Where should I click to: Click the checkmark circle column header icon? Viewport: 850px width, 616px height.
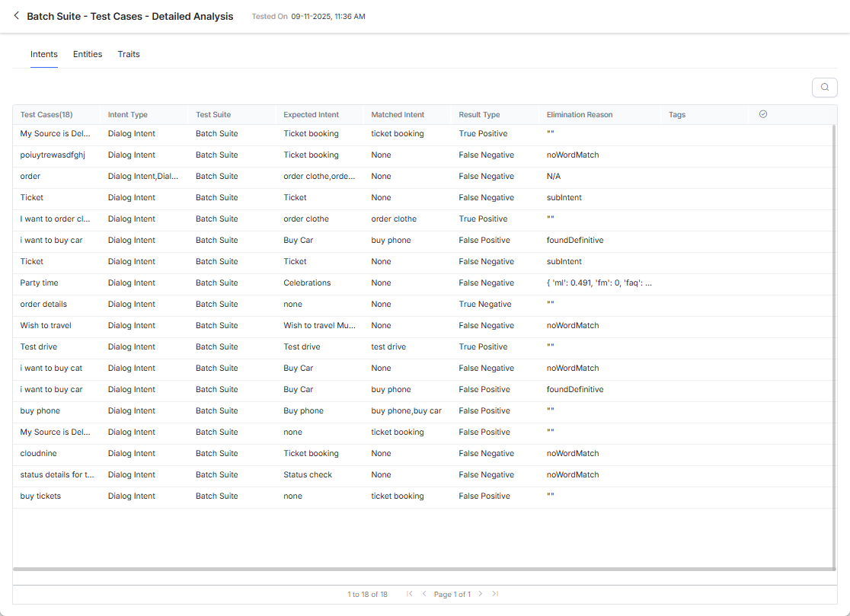coord(763,114)
